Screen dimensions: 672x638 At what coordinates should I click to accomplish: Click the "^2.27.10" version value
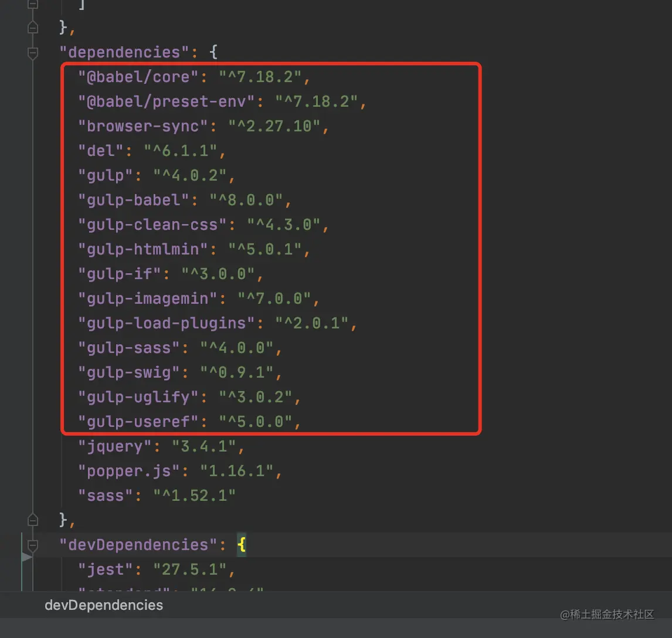(274, 127)
